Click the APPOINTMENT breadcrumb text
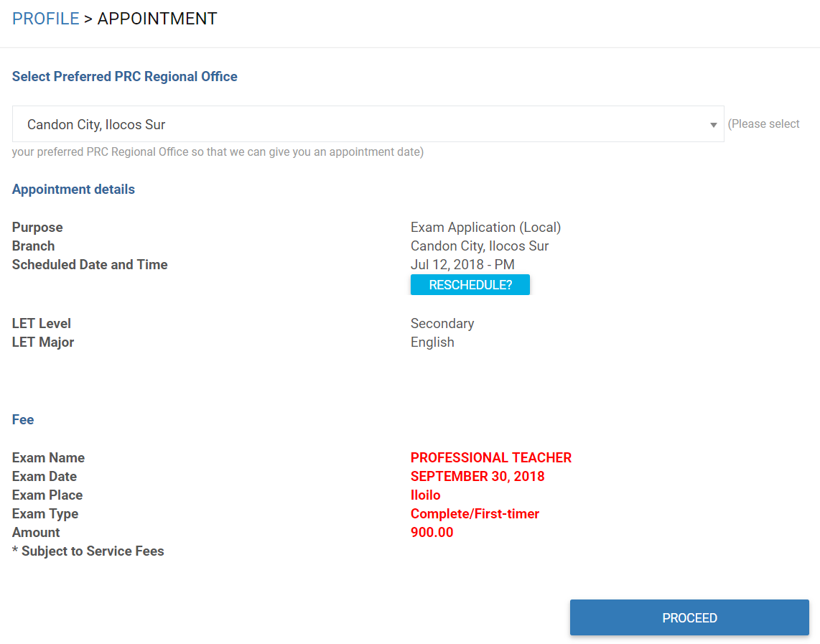820x644 pixels. point(157,19)
